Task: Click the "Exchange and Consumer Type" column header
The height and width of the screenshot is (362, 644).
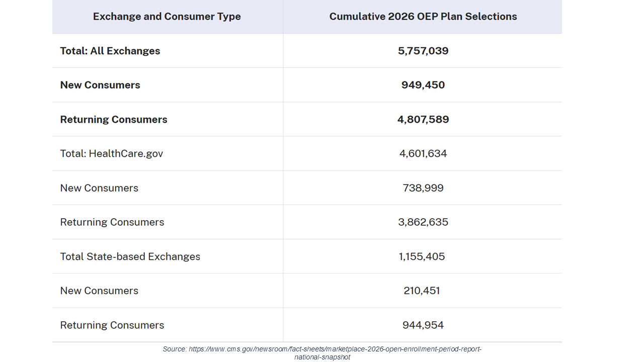Action: (x=167, y=17)
